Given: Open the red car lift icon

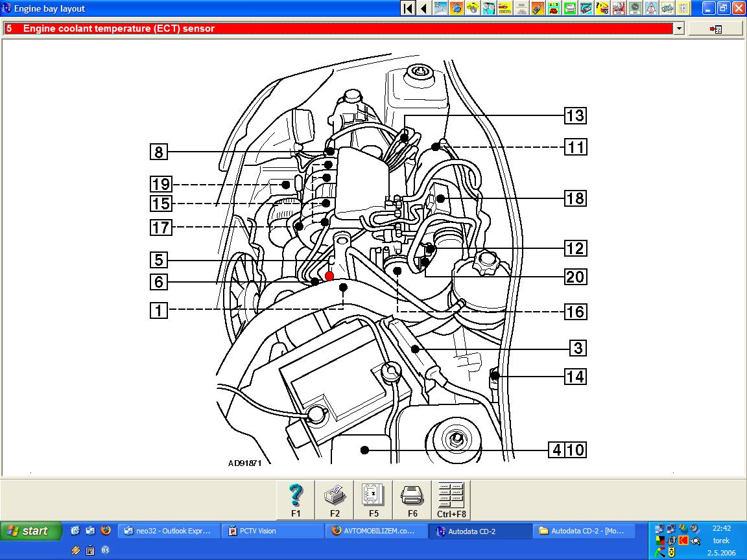Looking at the screenshot, I should pos(619,8).
